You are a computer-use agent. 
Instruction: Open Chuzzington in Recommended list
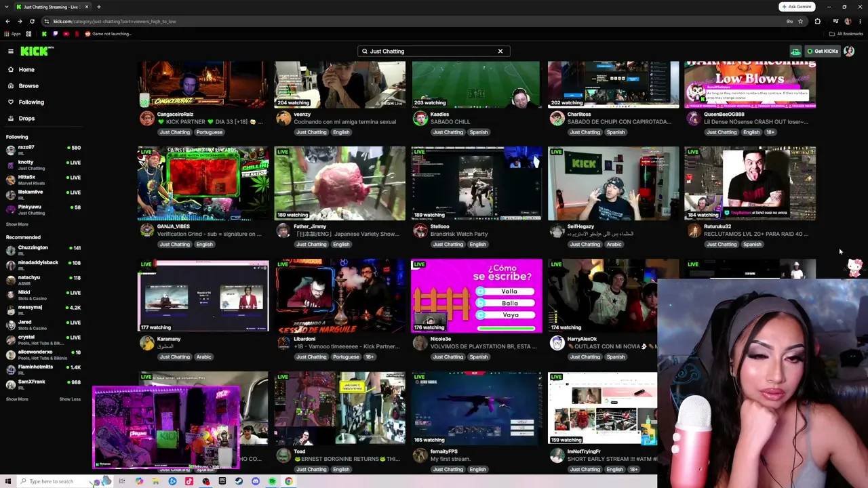[x=43, y=249]
